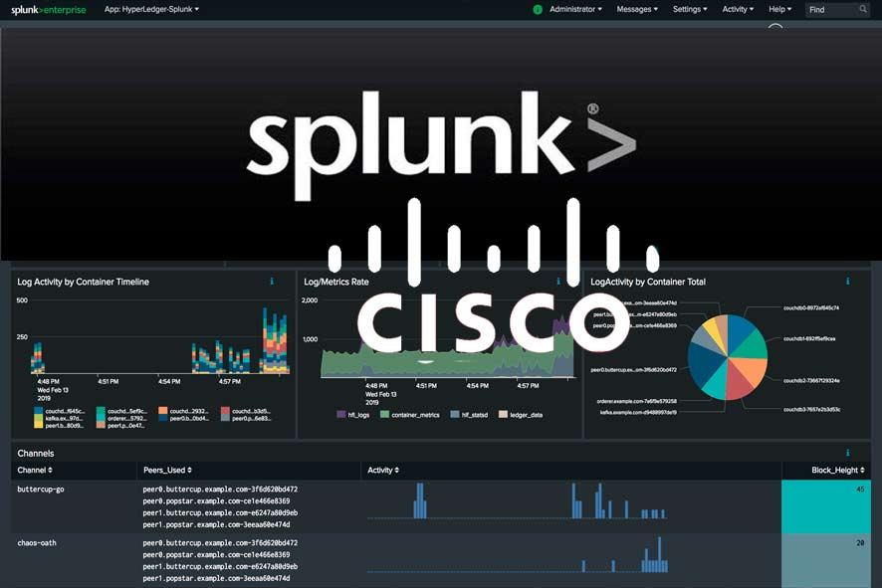
Task: Click orderer.example.com pie label
Action: (x=637, y=401)
